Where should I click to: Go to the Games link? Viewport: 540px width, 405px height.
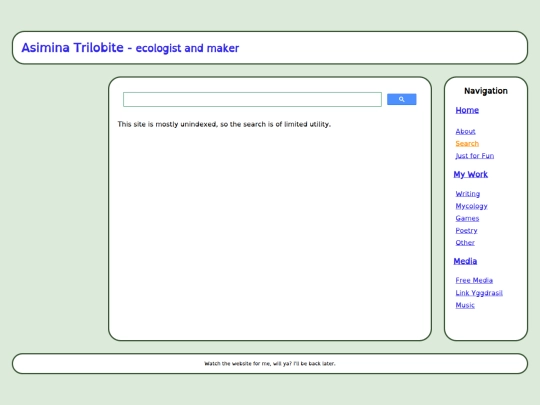click(467, 218)
